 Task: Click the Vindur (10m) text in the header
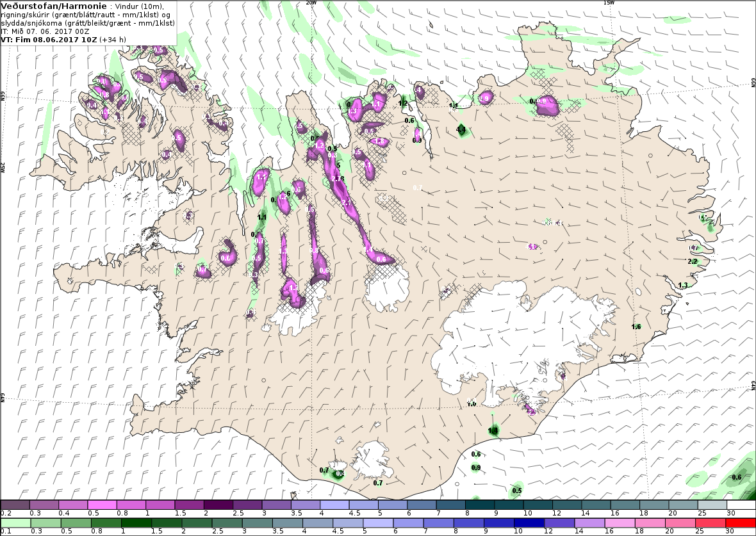[140, 6]
